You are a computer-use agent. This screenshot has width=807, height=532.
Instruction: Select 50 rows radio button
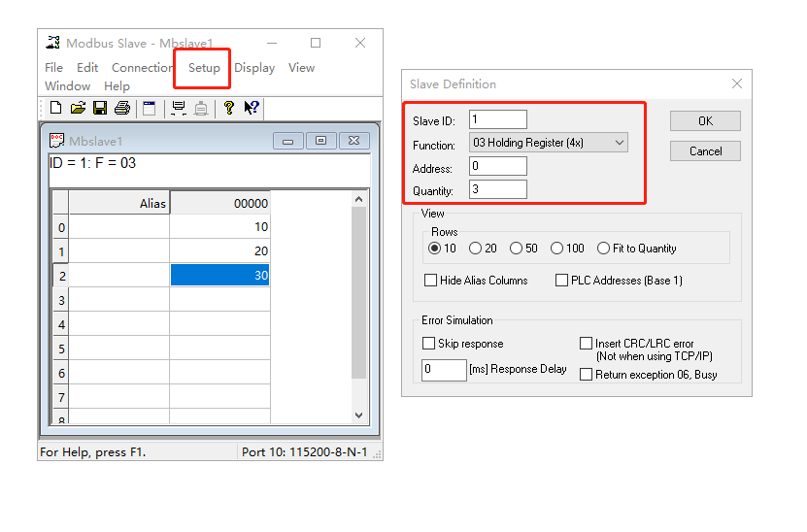point(516,249)
